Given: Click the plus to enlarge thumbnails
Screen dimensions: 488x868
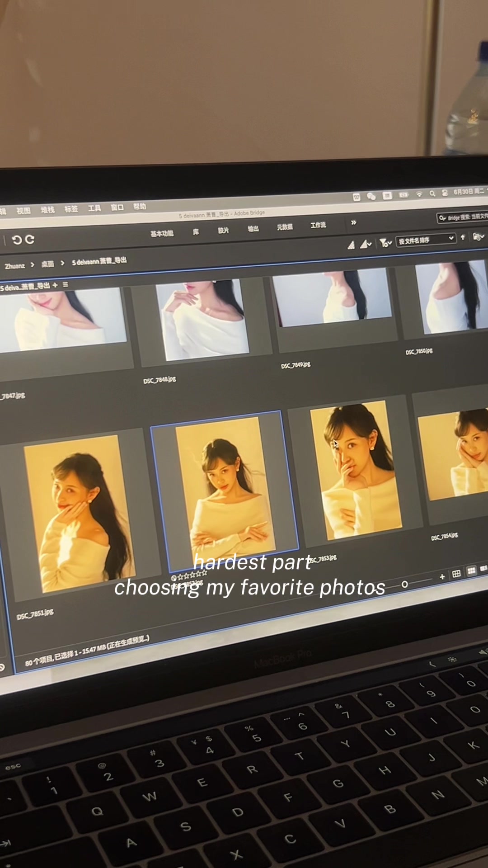Looking at the screenshot, I should [442, 576].
